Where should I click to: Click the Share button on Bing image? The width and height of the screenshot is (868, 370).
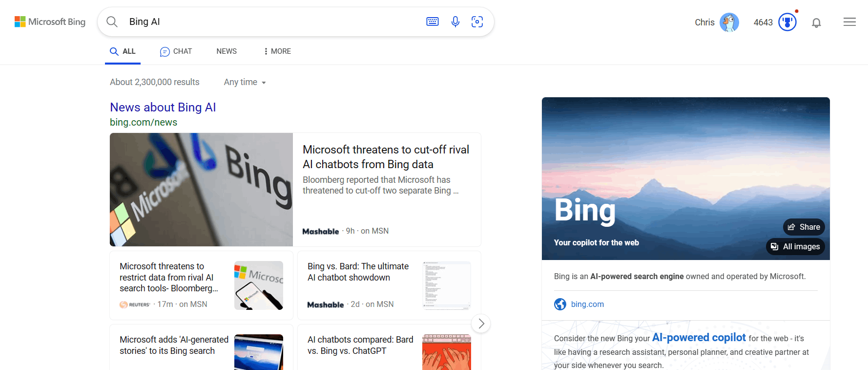point(804,227)
